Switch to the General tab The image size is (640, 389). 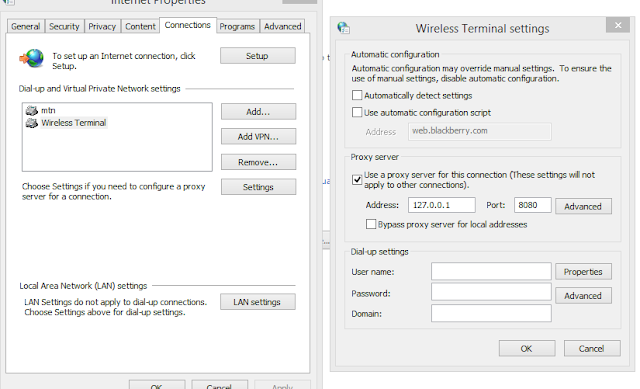[x=26, y=27]
